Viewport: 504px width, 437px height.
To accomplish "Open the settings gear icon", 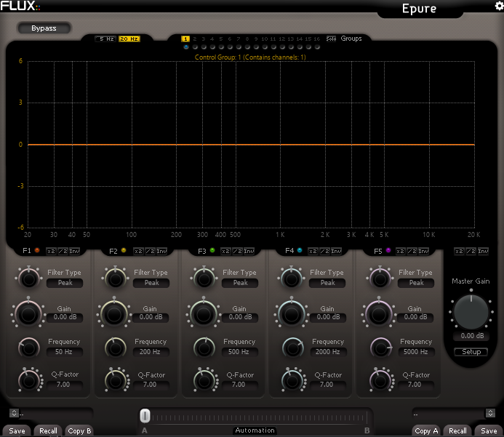I will coord(499,6).
